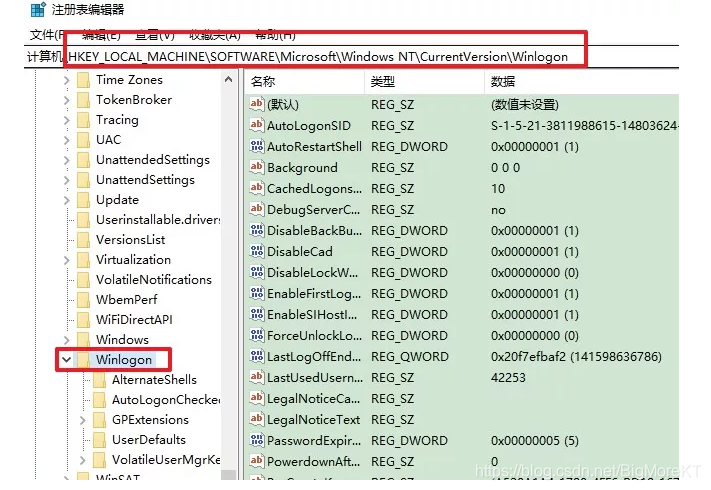This screenshot has height=490, width=711.
Task: Select the UnattendSettings key label
Action: (x=145, y=180)
